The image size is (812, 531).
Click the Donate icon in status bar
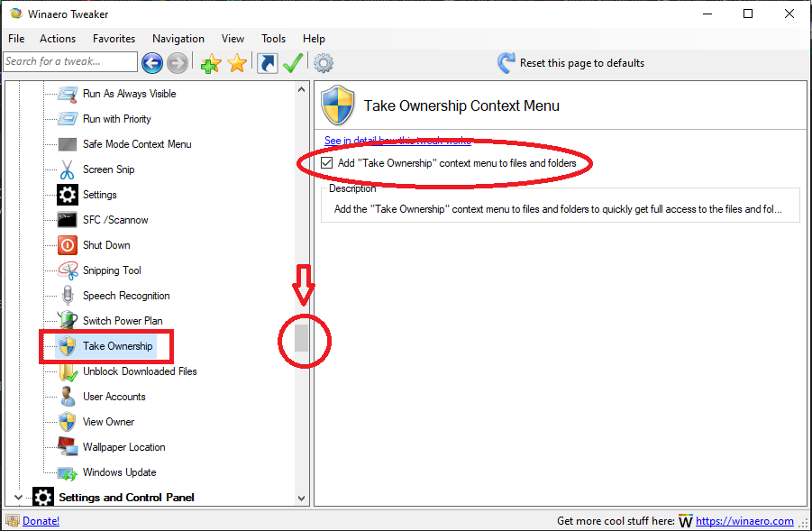[x=13, y=521]
